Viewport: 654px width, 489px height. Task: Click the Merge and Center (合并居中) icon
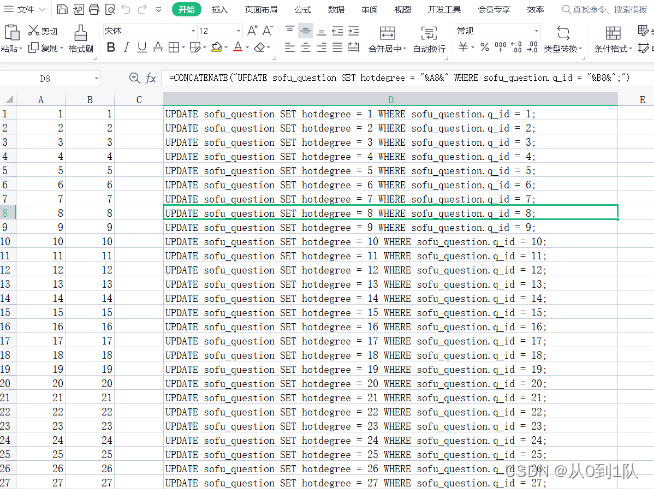click(387, 33)
